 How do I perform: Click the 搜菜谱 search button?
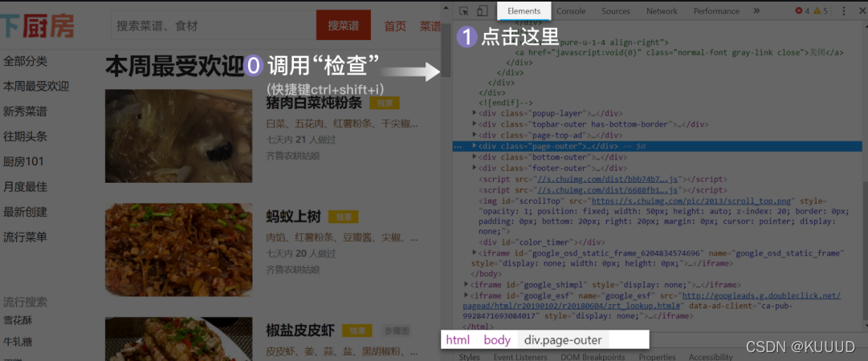[x=343, y=26]
